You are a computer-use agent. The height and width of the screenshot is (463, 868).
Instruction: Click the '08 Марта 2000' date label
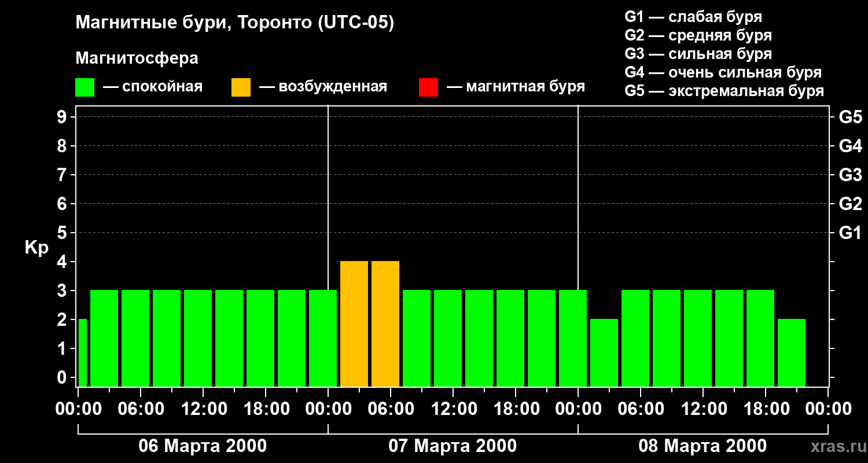click(703, 446)
